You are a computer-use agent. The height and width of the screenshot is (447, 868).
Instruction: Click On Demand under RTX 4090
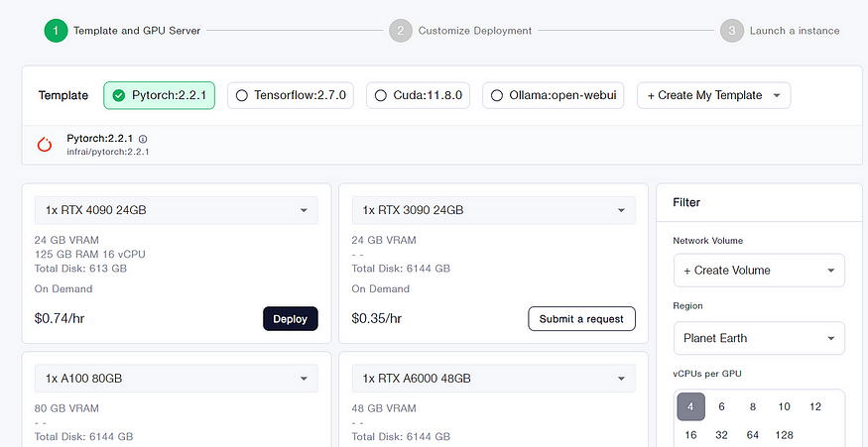pos(63,288)
